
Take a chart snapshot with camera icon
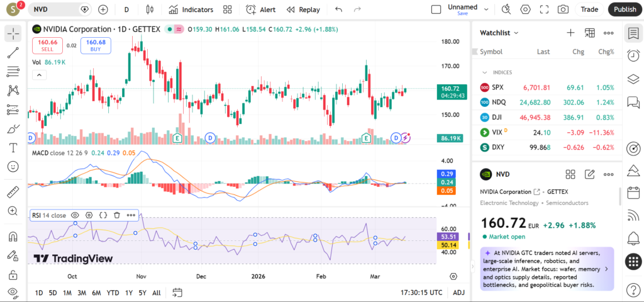563,9
